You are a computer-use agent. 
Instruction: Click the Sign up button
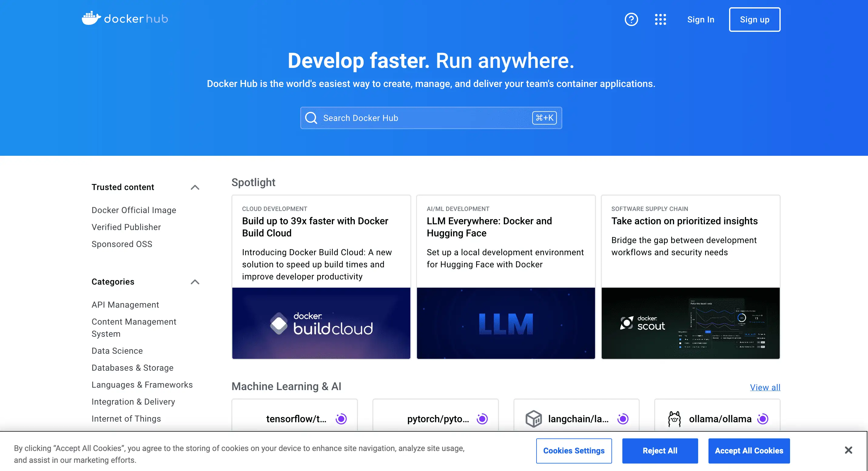click(755, 19)
